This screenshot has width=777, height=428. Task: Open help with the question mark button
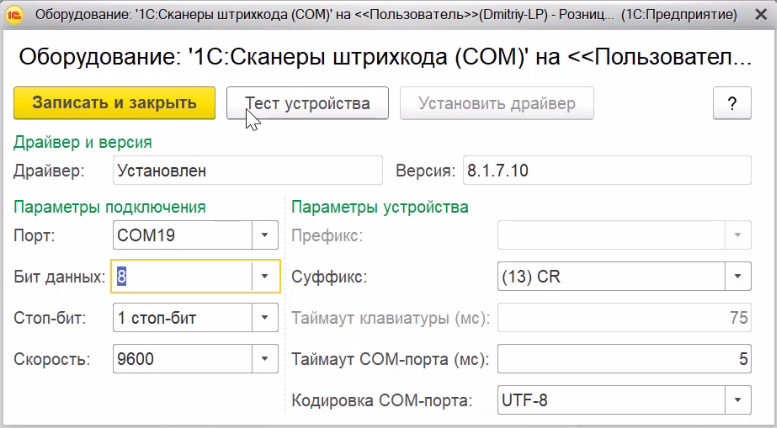coord(732,103)
